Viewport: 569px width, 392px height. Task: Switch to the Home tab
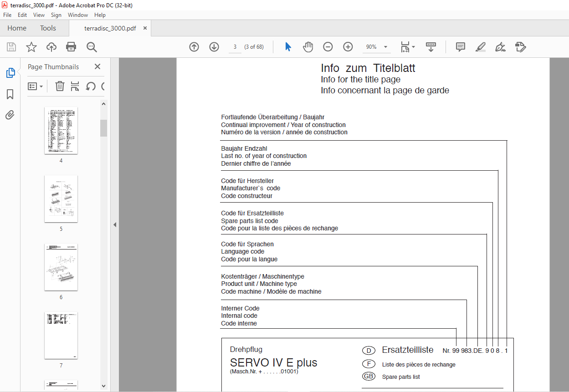17,28
